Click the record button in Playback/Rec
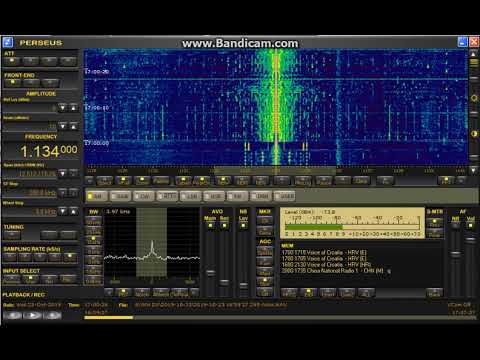 [x=52, y=315]
